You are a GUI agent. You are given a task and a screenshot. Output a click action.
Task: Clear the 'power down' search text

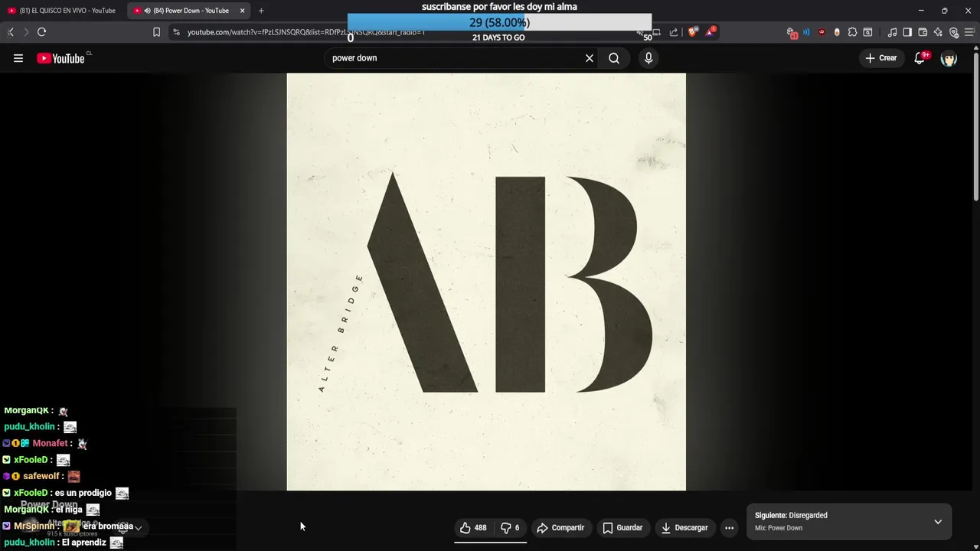point(590,58)
